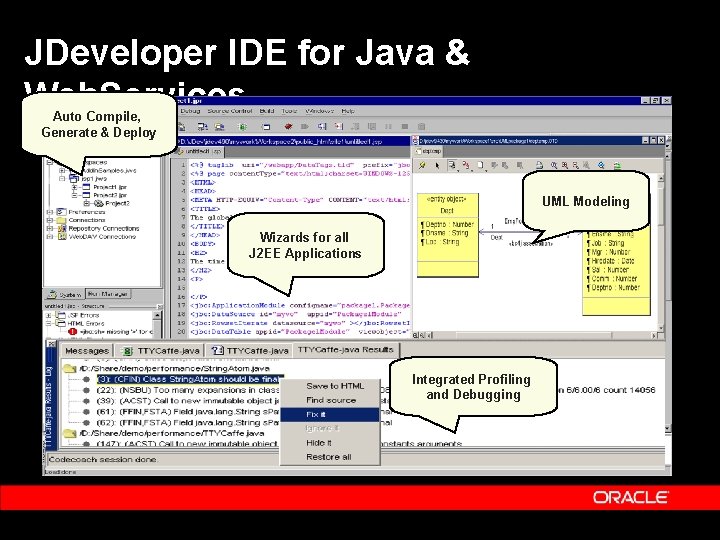Select the untitled1.jsp editor tab
This screenshot has height=540, width=720.
pos(199,152)
